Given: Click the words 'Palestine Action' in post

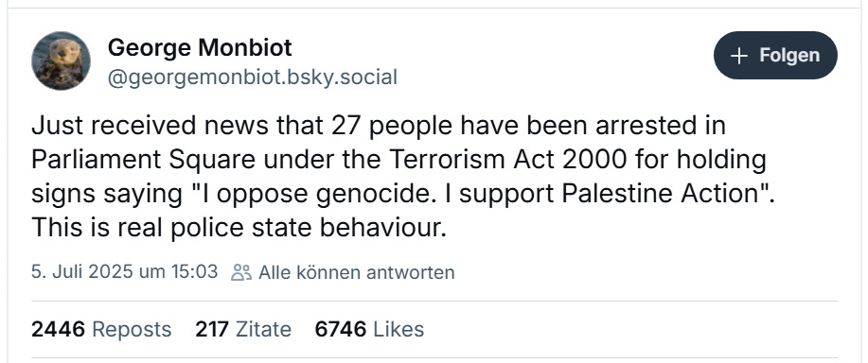Looking at the screenshot, I should pos(661,194).
